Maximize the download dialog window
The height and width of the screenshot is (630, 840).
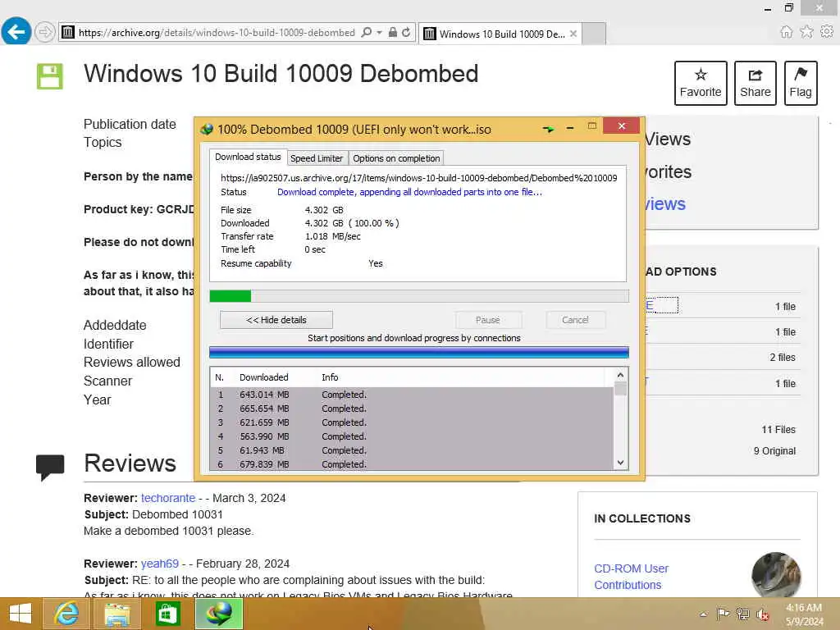592,126
